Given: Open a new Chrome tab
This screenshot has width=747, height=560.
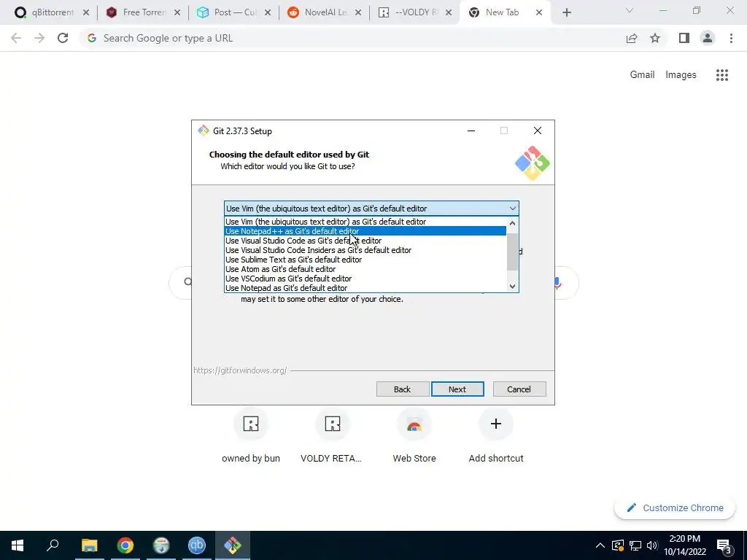Looking at the screenshot, I should (566, 13).
